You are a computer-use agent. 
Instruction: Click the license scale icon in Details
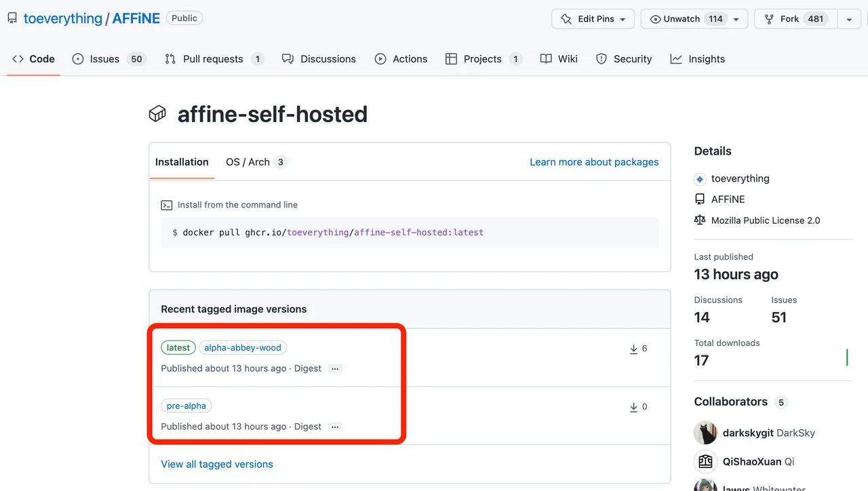tap(700, 220)
